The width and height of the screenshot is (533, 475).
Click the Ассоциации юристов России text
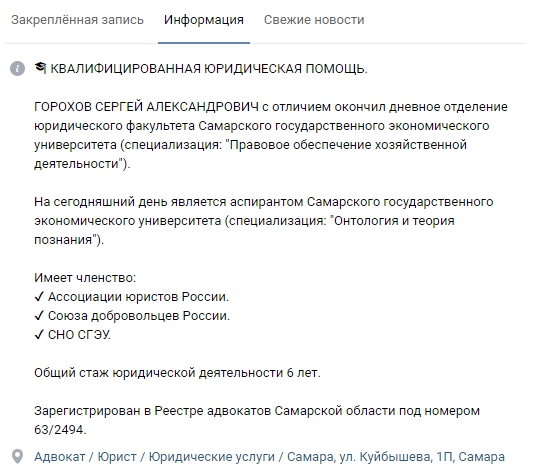pos(138,296)
